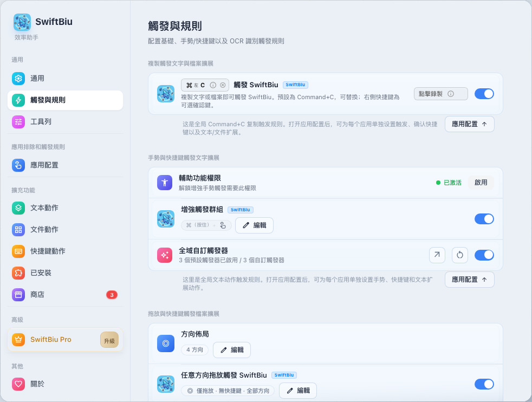Click the SwiftBiu app logo icon
This screenshot has width=532, height=402.
click(x=22, y=22)
